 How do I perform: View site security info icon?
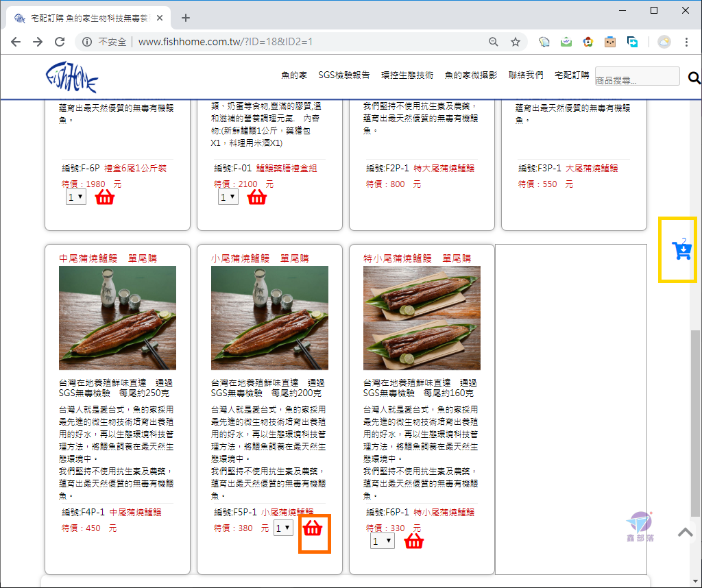click(87, 42)
